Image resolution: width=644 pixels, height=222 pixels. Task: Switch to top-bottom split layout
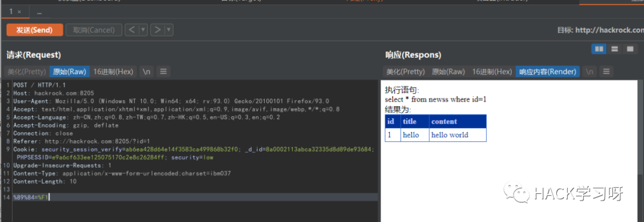pos(614,49)
